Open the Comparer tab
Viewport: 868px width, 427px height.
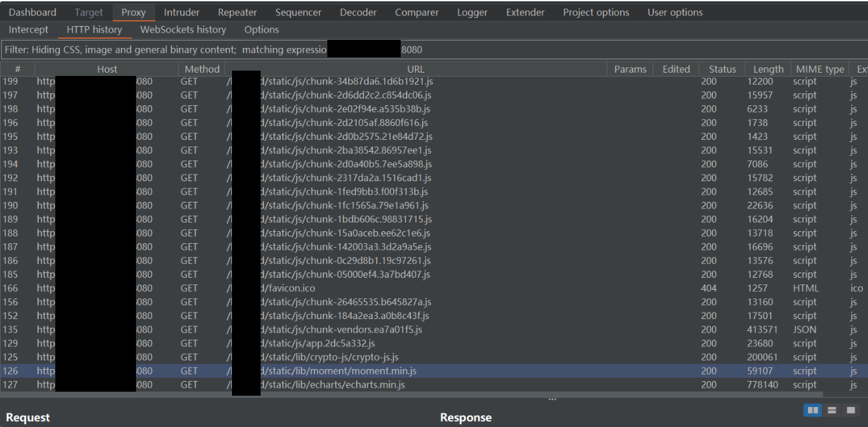click(417, 12)
